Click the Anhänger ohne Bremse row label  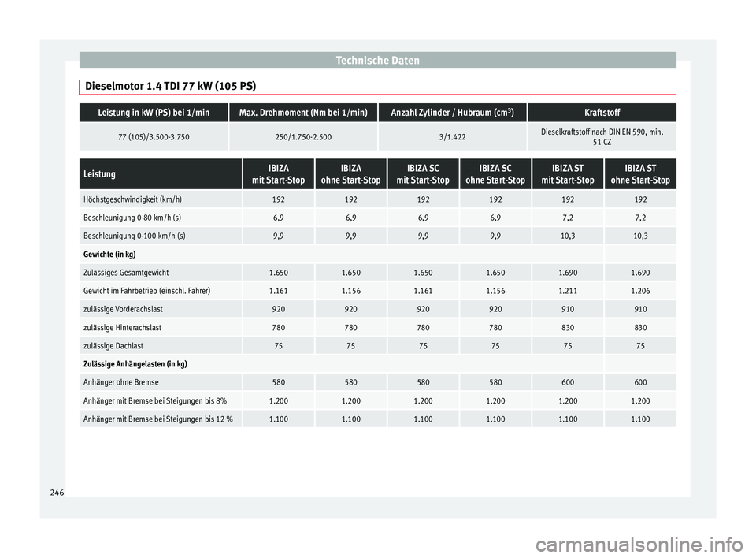click(x=121, y=382)
